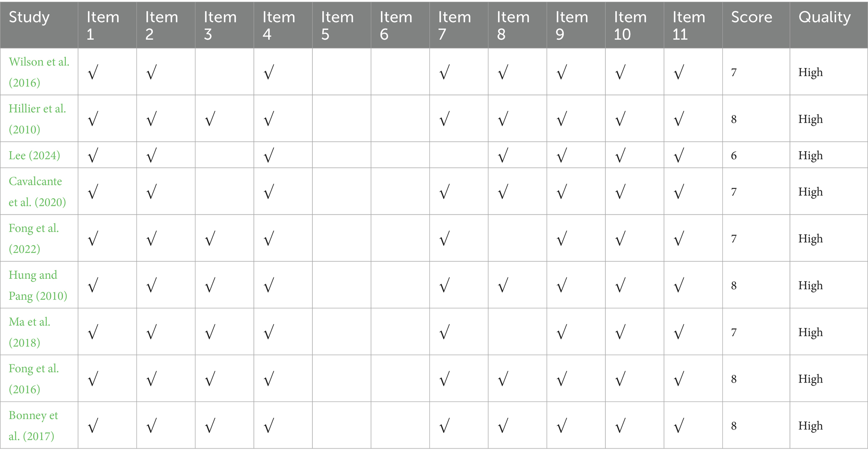
Task: Click Item 8 checkmark in Lee (2024) row
Action: pos(503,156)
